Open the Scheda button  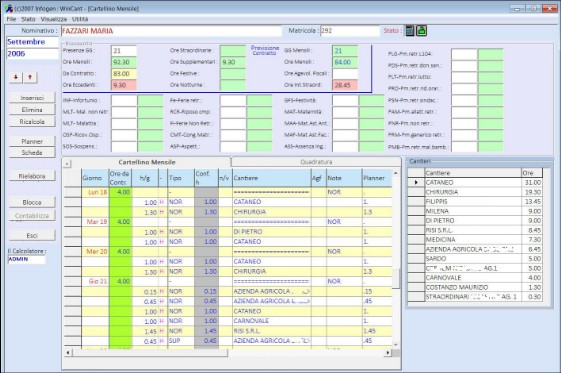tap(32, 152)
